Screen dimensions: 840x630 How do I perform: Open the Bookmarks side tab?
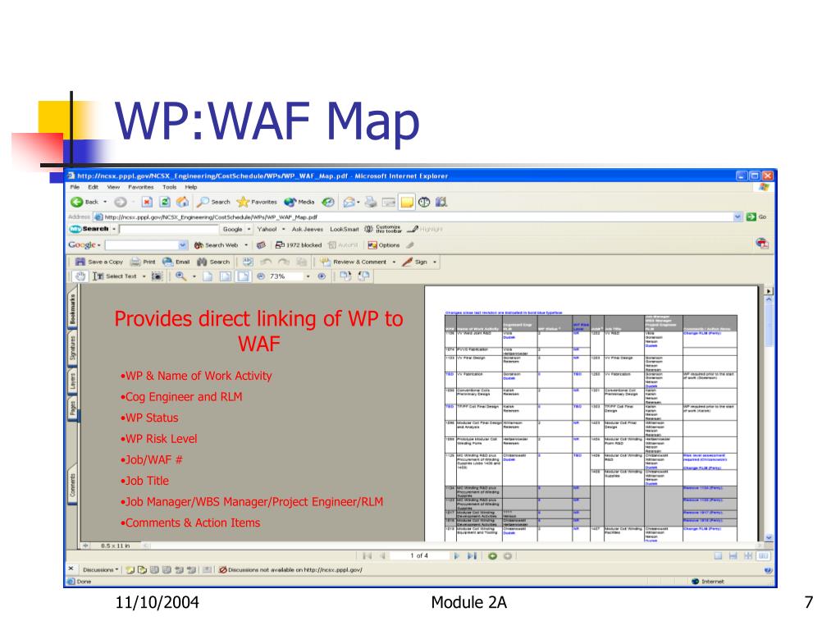[x=72, y=309]
